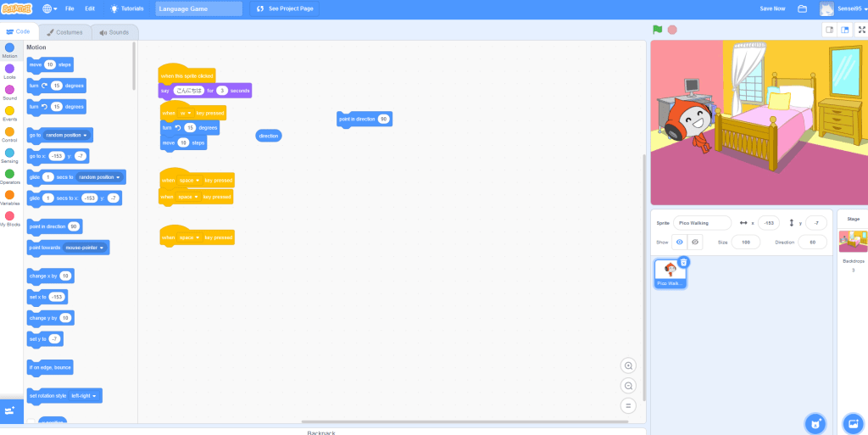
Task: Click the green flag to run project
Action: [x=657, y=30]
